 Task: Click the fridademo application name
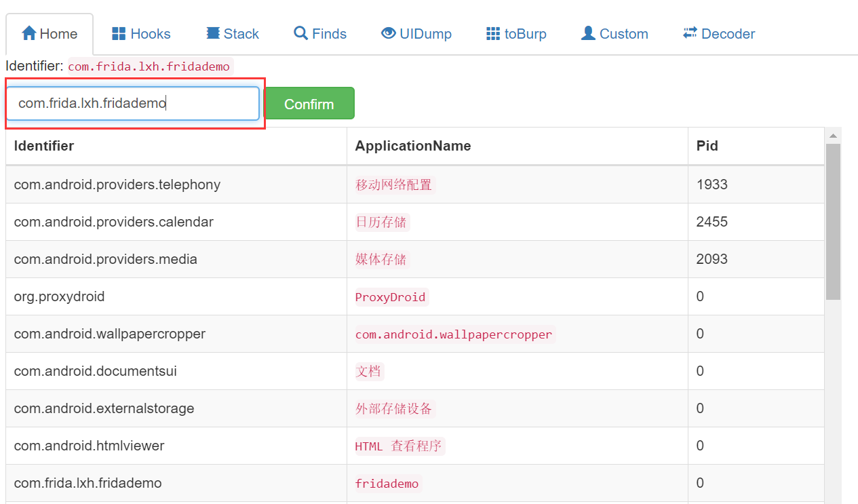387,483
